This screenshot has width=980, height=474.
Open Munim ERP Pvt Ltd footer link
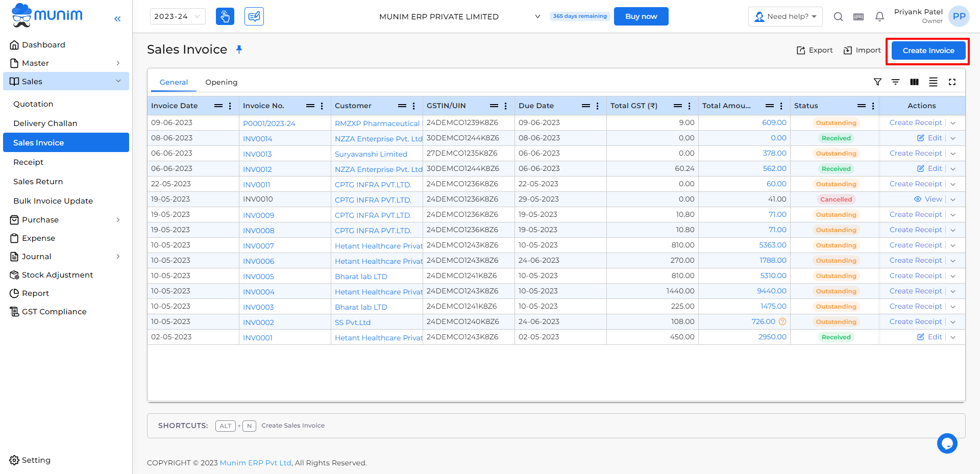tap(255, 463)
